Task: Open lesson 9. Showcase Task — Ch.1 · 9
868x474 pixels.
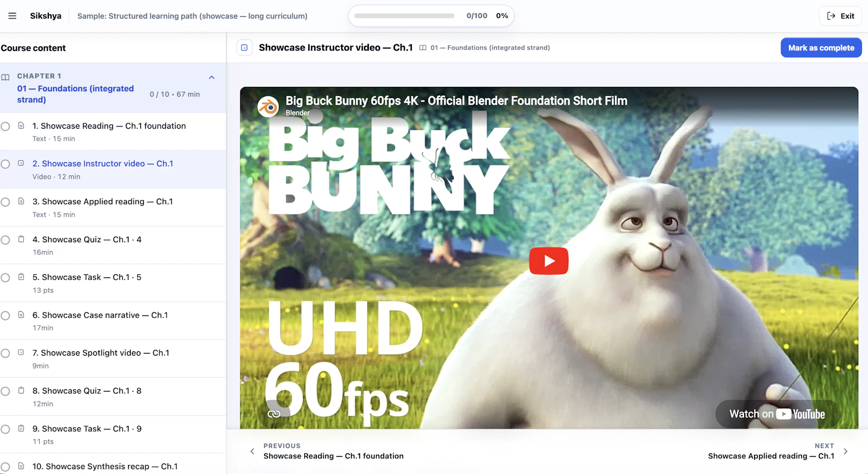Action: point(113,434)
